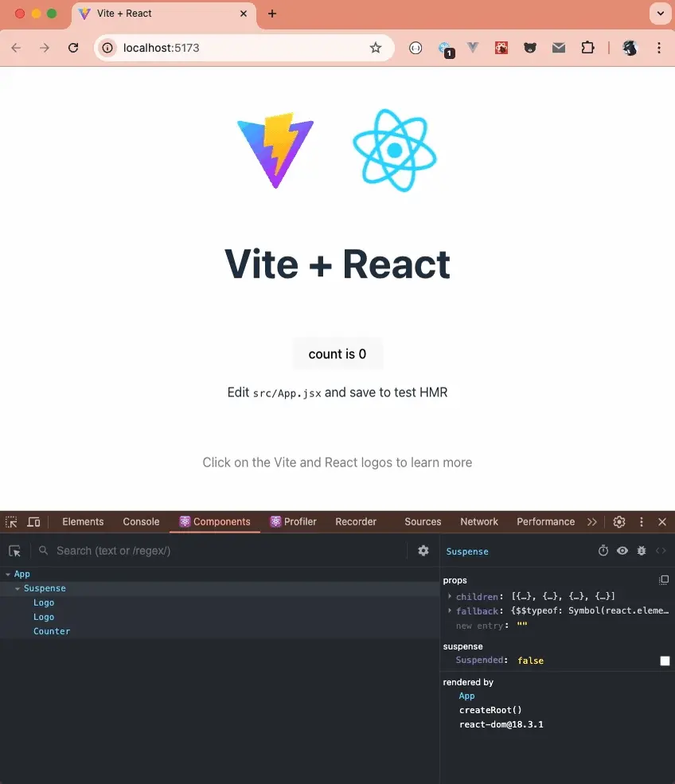Select the second Logo component

[x=44, y=617]
